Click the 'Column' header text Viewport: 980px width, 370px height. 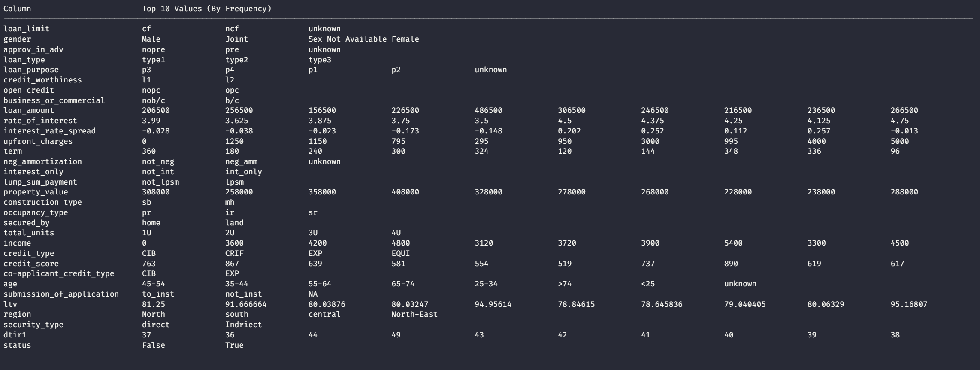[17, 9]
